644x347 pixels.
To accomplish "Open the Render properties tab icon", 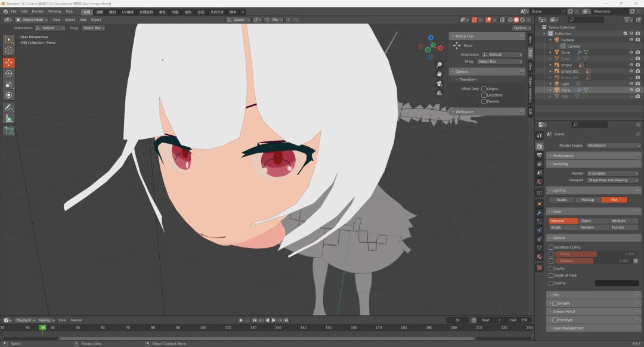I will click(x=540, y=146).
